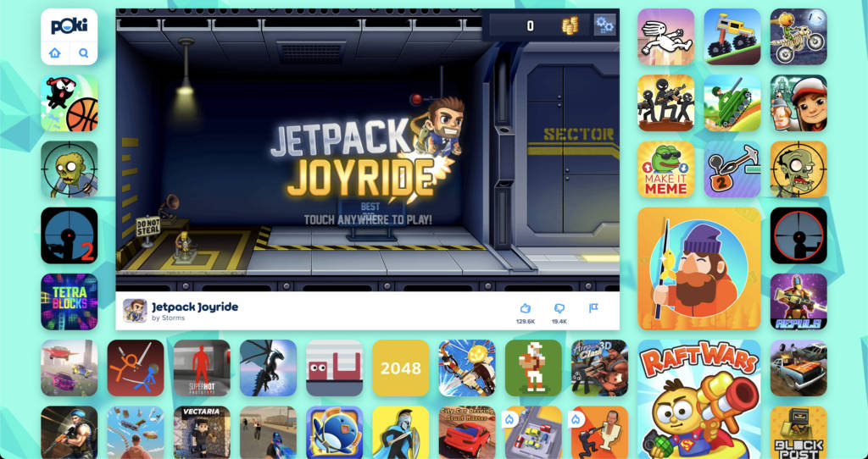Open the sniper game marked with red 2

pyautogui.click(x=70, y=235)
